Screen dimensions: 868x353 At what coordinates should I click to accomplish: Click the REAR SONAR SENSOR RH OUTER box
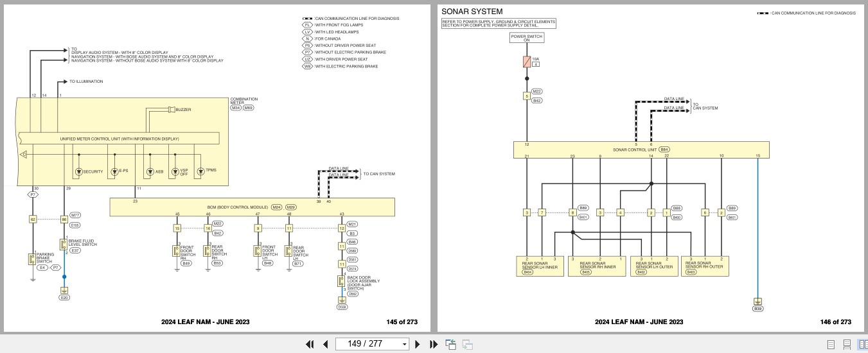point(705,266)
